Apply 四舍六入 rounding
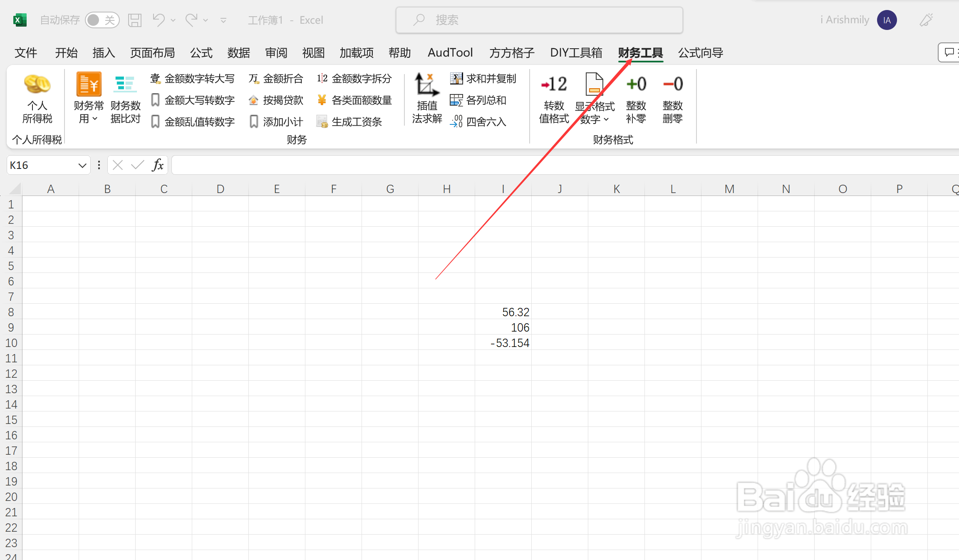959x560 pixels. click(478, 122)
